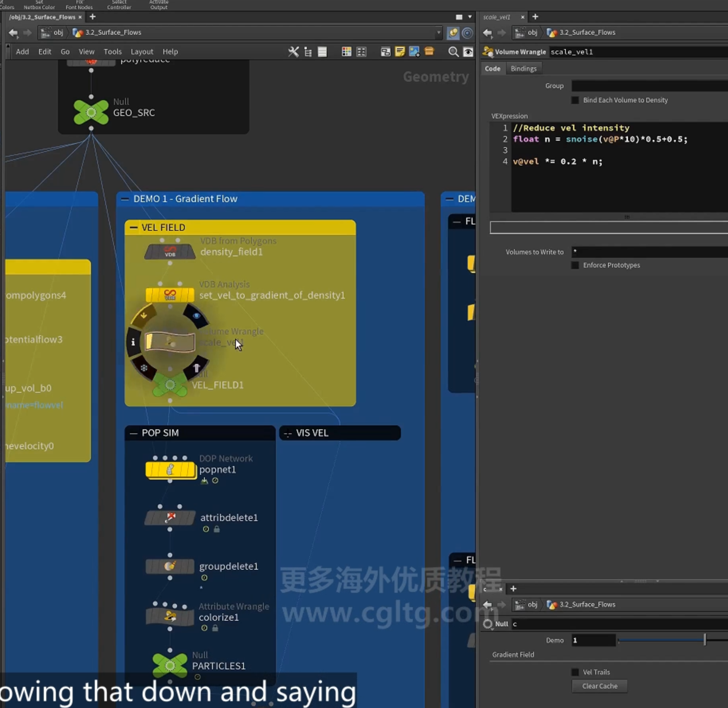728x708 pixels.
Task: Open the View menu
Action: (86, 52)
